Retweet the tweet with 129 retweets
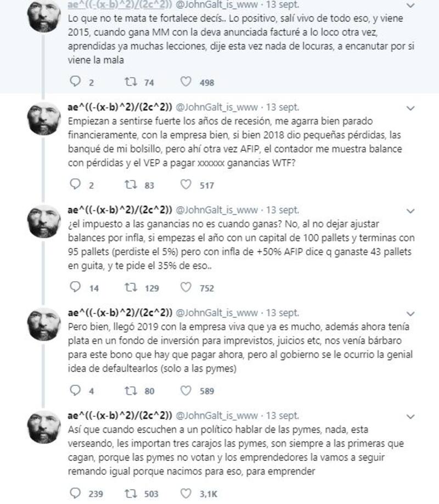Viewport: 439px width, 504px height. pos(131,287)
